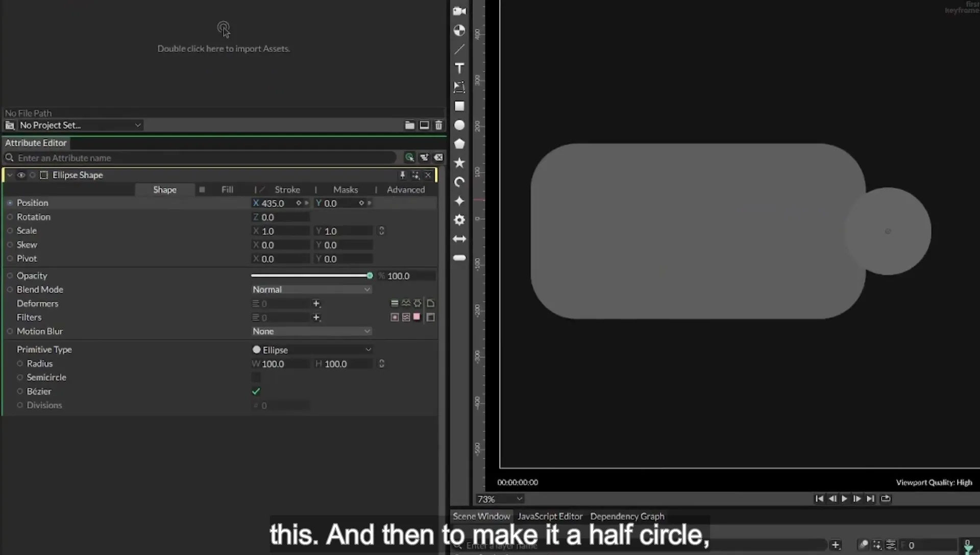This screenshot has height=555, width=980.
Task: Open the Blend Mode dropdown
Action: 311,289
